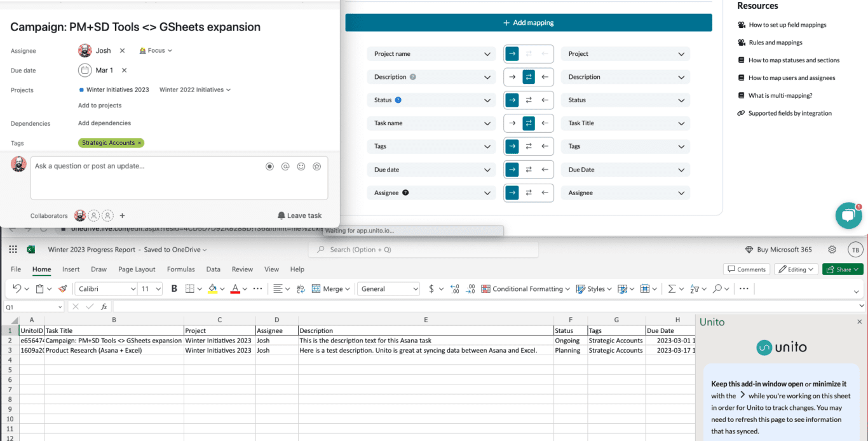Click the Format as Table icon
The width and height of the screenshot is (868, 441).
(622, 288)
